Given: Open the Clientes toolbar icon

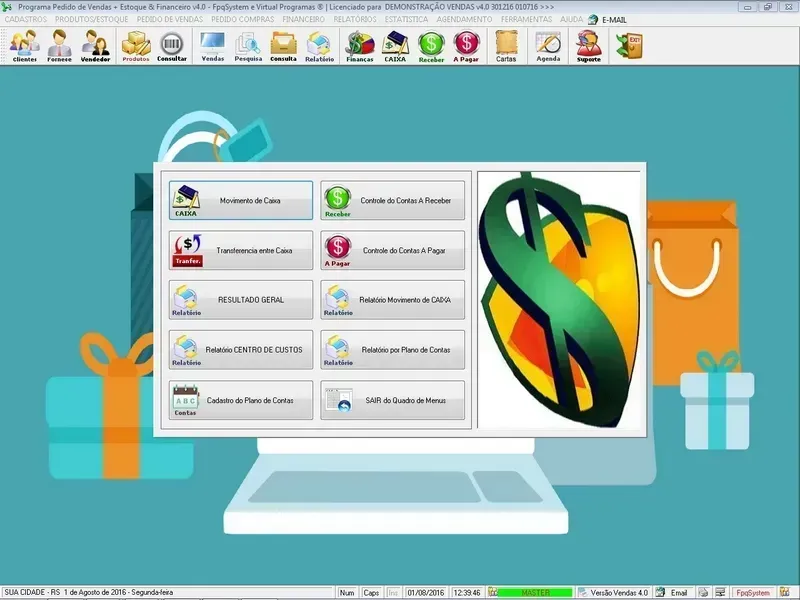Looking at the screenshot, I should pyautogui.click(x=25, y=46).
